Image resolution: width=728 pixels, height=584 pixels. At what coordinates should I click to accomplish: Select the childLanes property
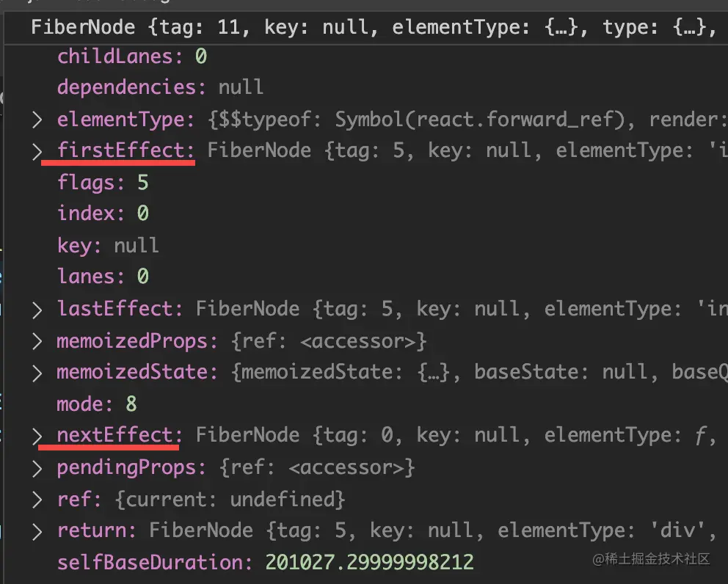[132, 56]
